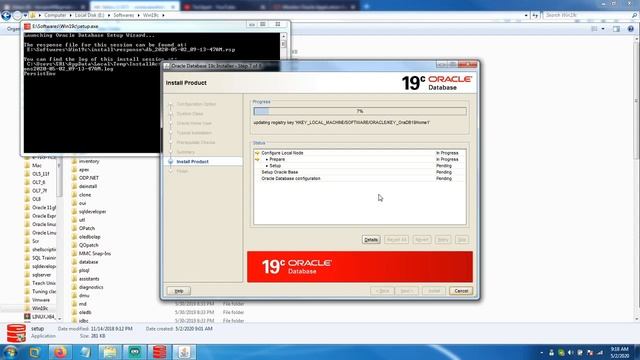Toggle the preview pane icon in Explorer
The height and width of the screenshot is (360, 640).
(616, 29)
